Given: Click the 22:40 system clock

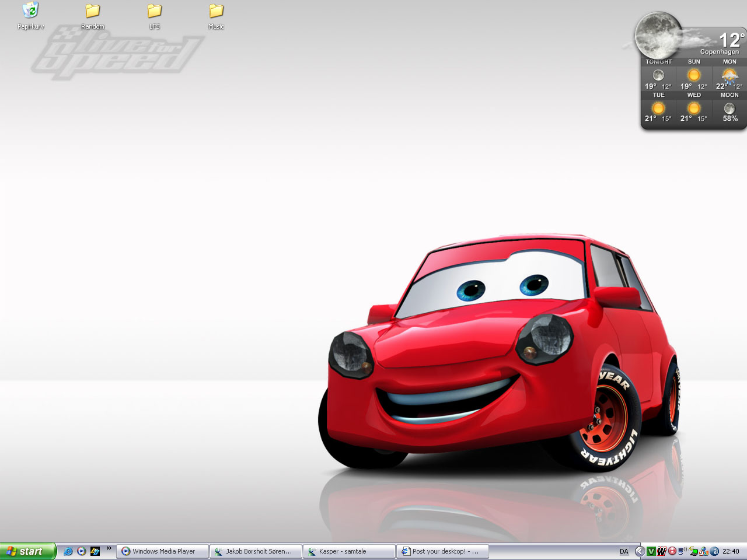Looking at the screenshot, I should 731,551.
